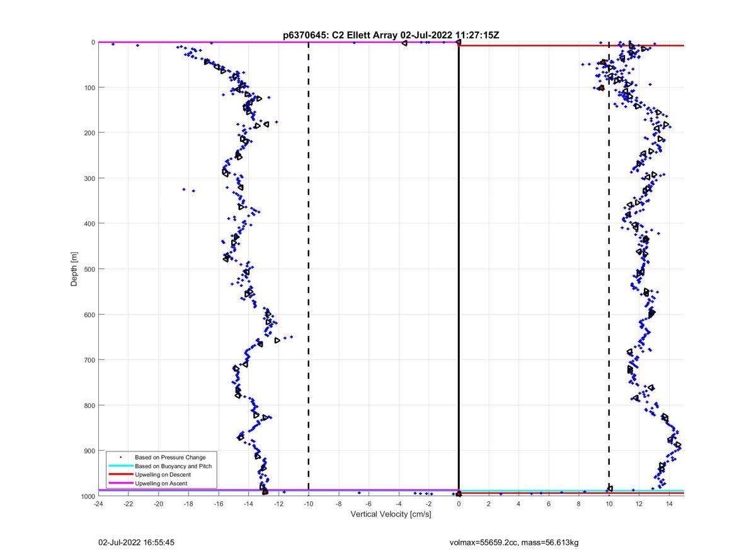
Task: Click x-axis tick label '-6'
Action: (369, 504)
